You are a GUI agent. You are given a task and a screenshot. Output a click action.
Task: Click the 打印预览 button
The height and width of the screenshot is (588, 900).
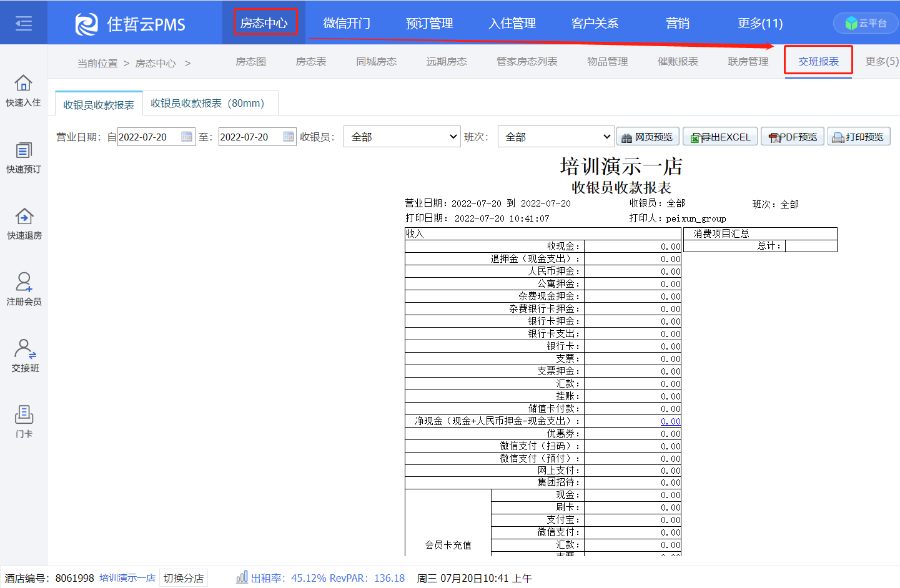click(859, 137)
